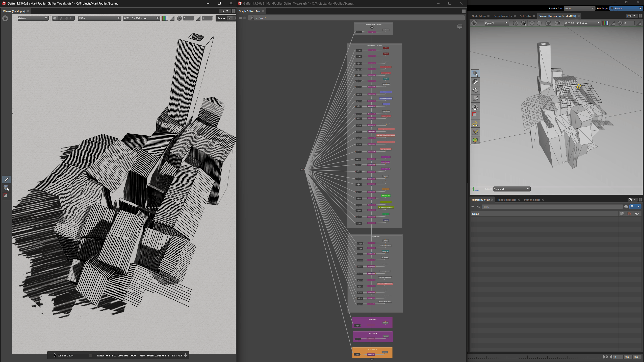Select the Hierarchy View tab
The height and width of the screenshot is (362, 644).
481,200
